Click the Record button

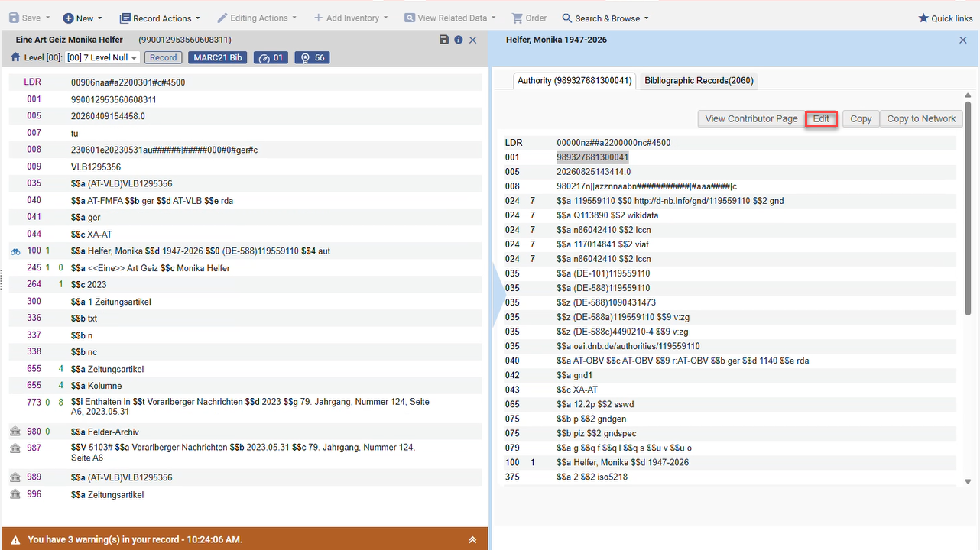tap(164, 57)
